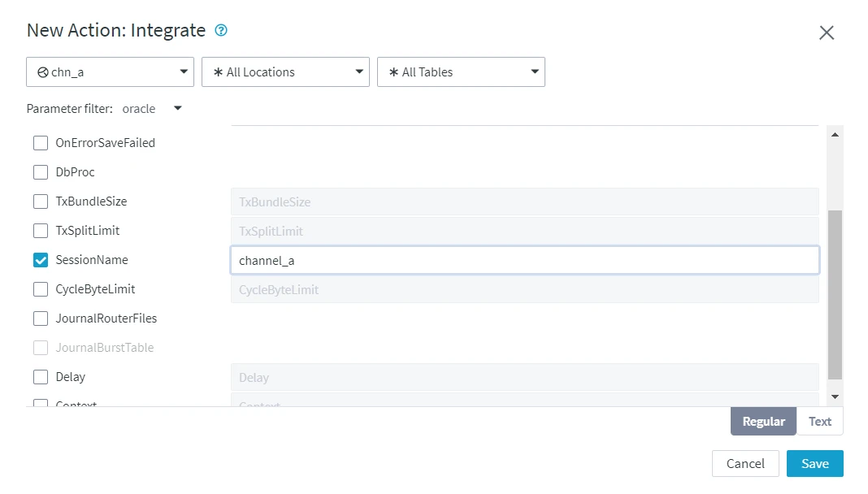This screenshot has height=494, width=868.
Task: Check the JournalRouterFiles option
Action: [41, 318]
